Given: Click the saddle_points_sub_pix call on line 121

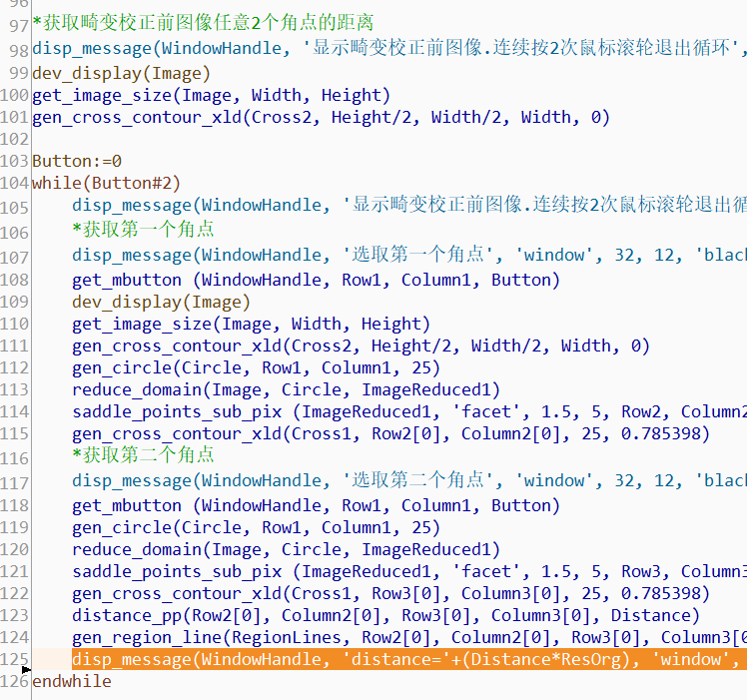Looking at the screenshot, I should 399,571.
